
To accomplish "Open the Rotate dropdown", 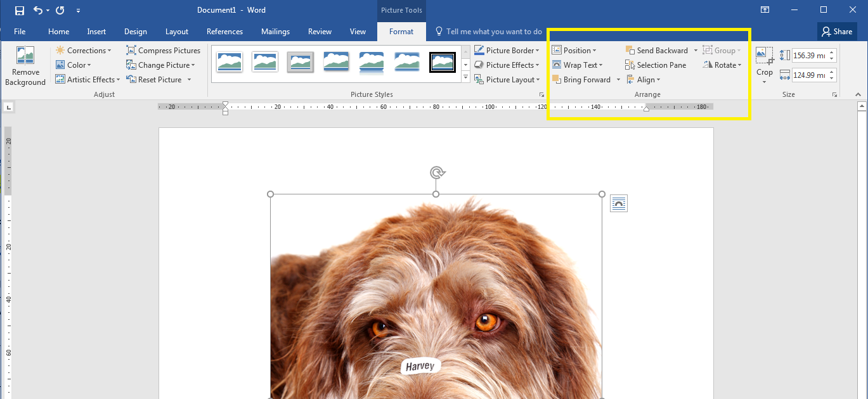I will coord(722,65).
